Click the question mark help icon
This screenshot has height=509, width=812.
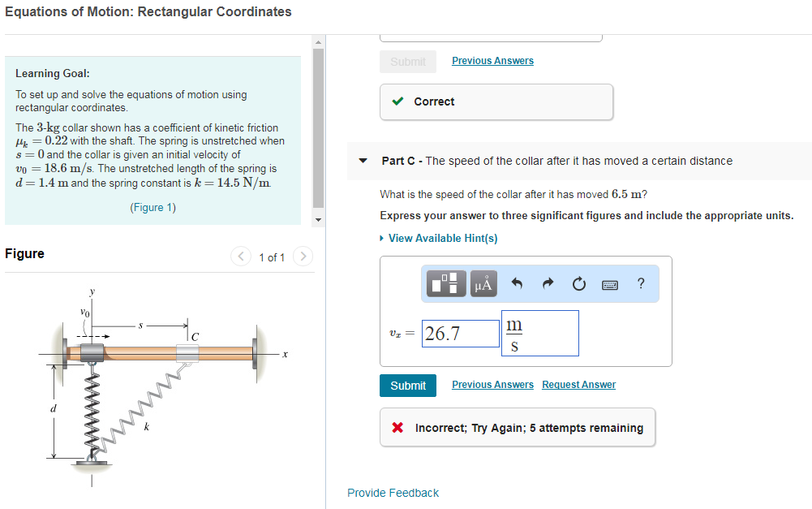click(640, 283)
